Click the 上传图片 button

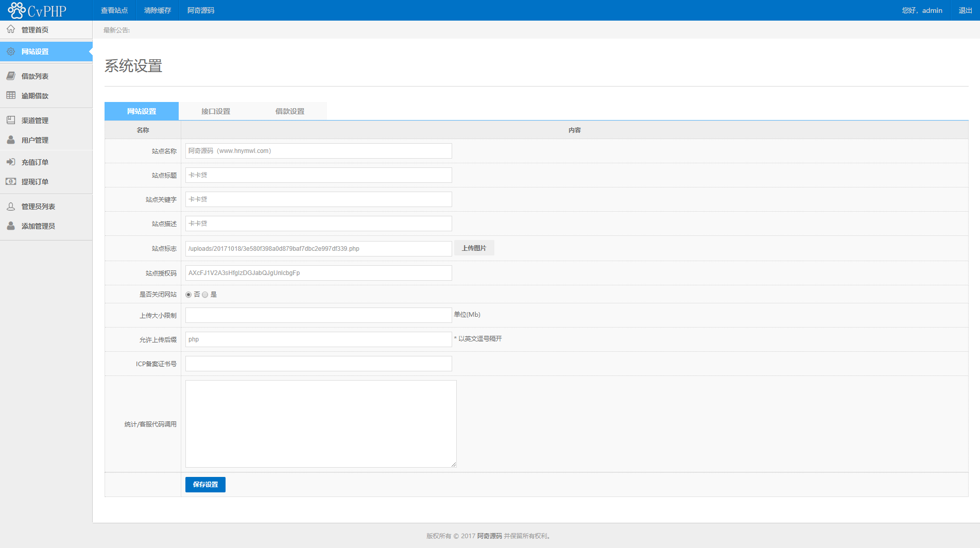coord(474,248)
